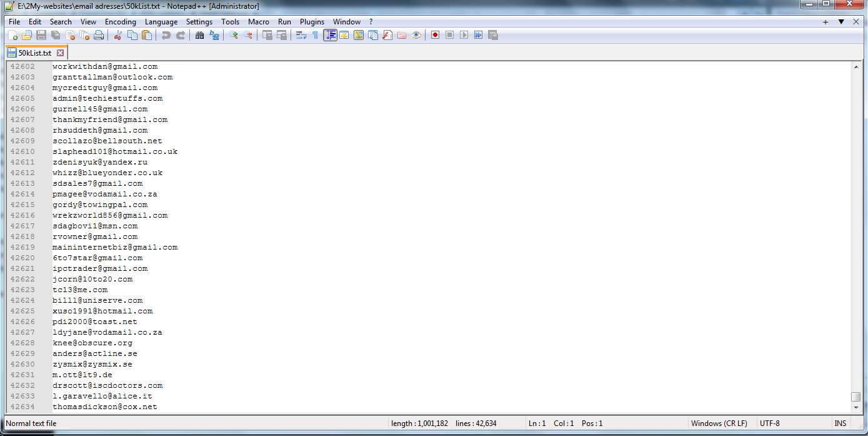Click the Close All toolbar icon
Screen dimensions: 868x436
[84, 35]
